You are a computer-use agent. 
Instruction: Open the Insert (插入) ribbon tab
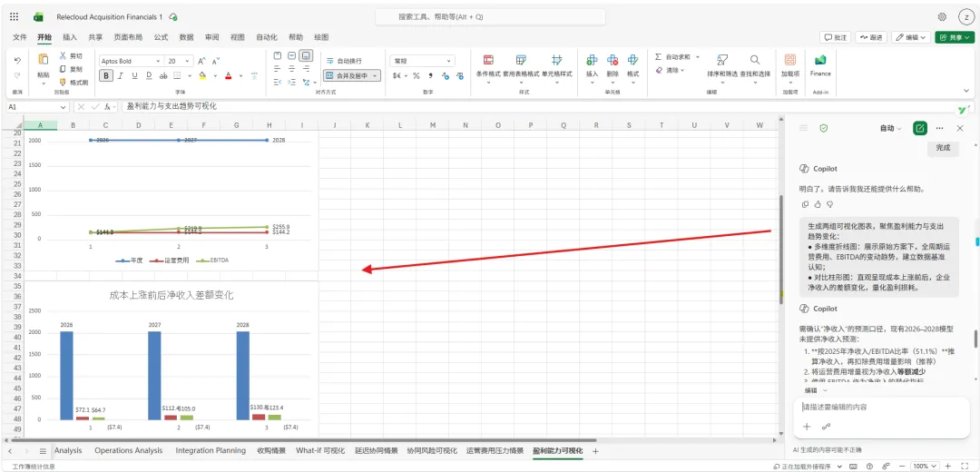coord(70,37)
